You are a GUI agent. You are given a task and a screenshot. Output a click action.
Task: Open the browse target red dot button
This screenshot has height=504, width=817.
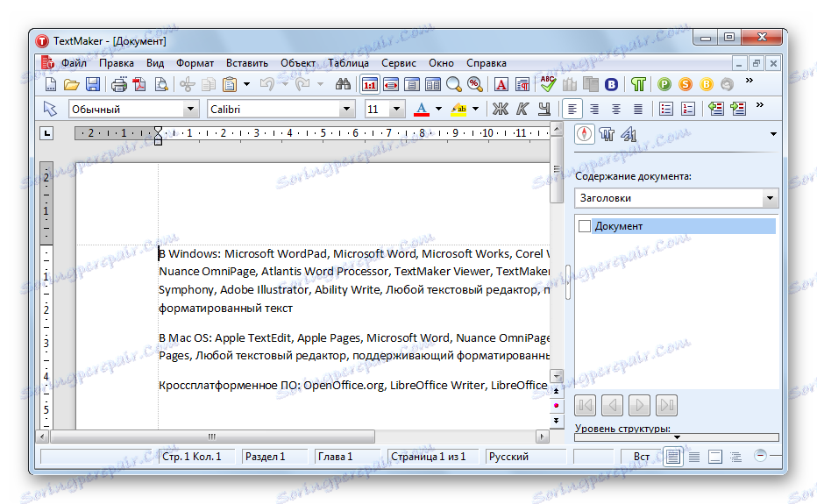557,405
